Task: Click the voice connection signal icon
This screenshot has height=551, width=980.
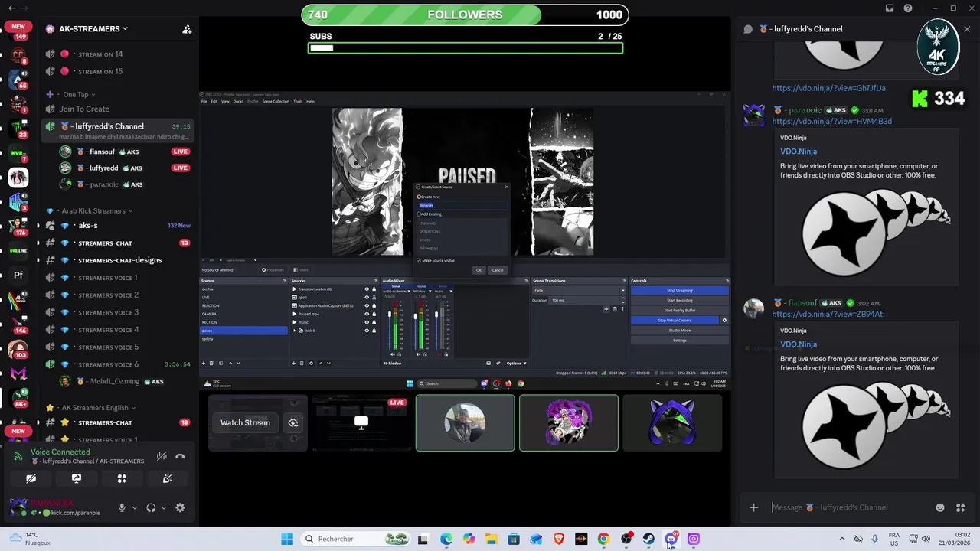Action: pyautogui.click(x=18, y=456)
